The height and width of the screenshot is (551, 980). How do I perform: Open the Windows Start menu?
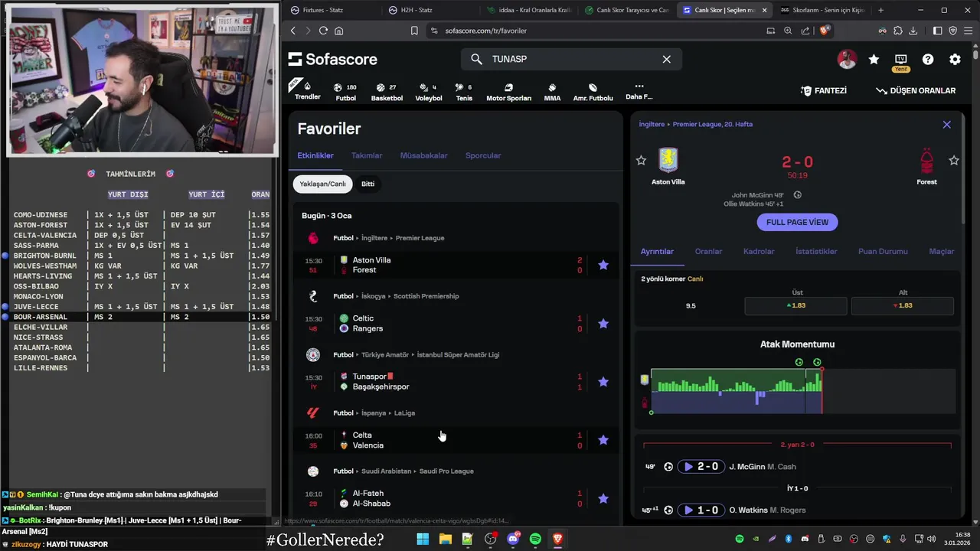[x=423, y=540]
